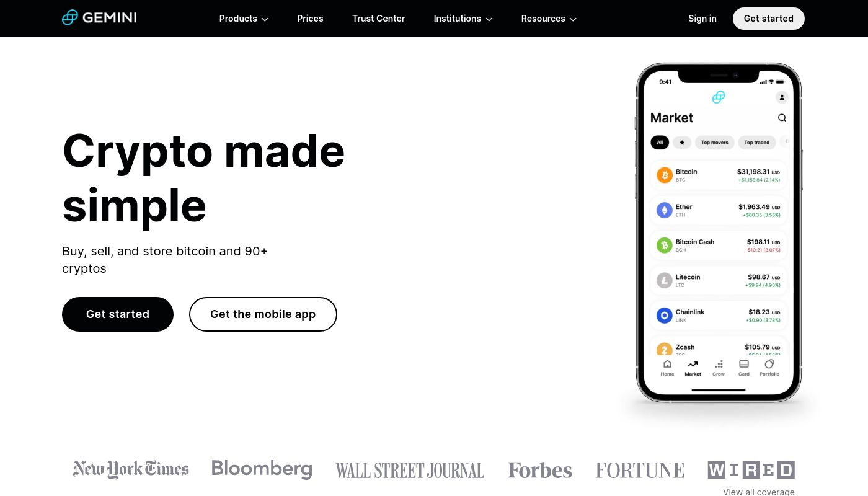Viewport: 868px width, 496px height.
Task: Click the Sign in link
Action: click(x=702, y=19)
